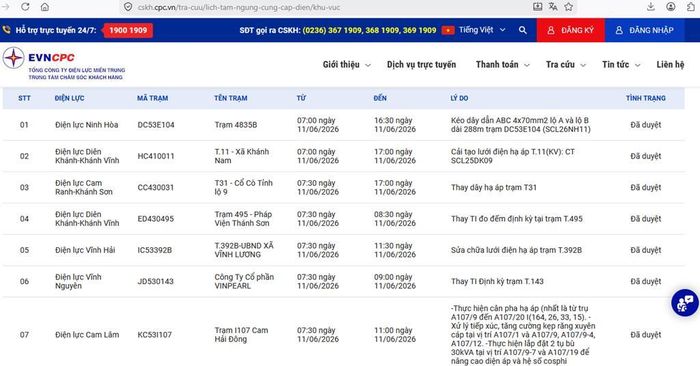This screenshot has width=700, height=366.
Task: Click the translate page icon in address bar
Action: pyautogui.click(x=553, y=7)
